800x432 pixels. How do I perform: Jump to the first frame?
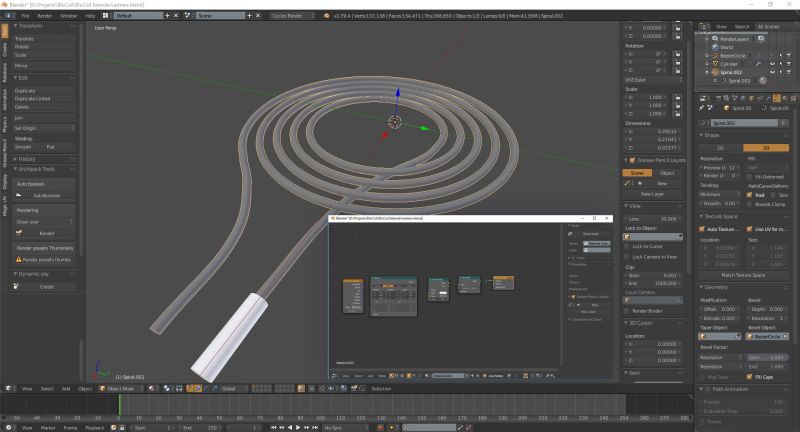click(x=273, y=428)
